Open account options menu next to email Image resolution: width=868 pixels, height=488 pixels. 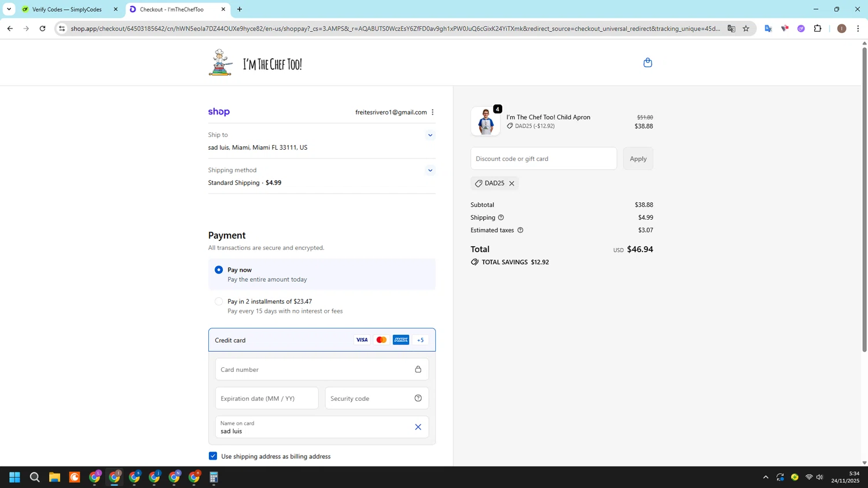(433, 112)
